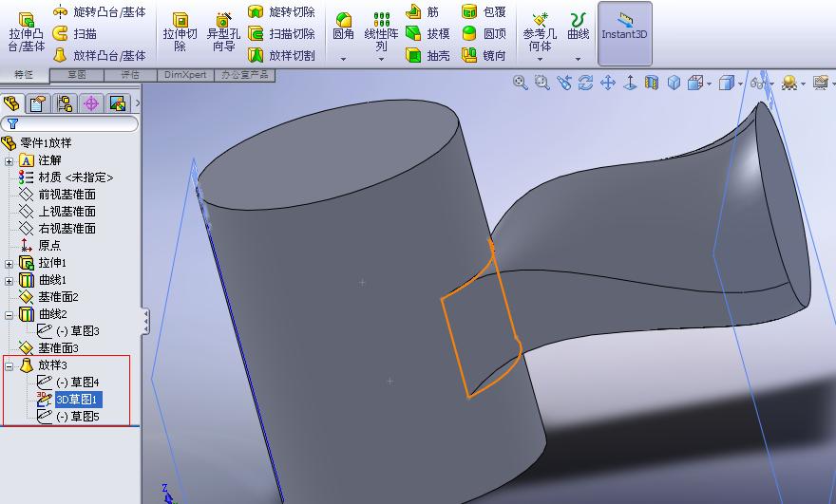Open the View Orientation dropdown arrow
Image resolution: width=836 pixels, height=504 pixels.
[709, 84]
